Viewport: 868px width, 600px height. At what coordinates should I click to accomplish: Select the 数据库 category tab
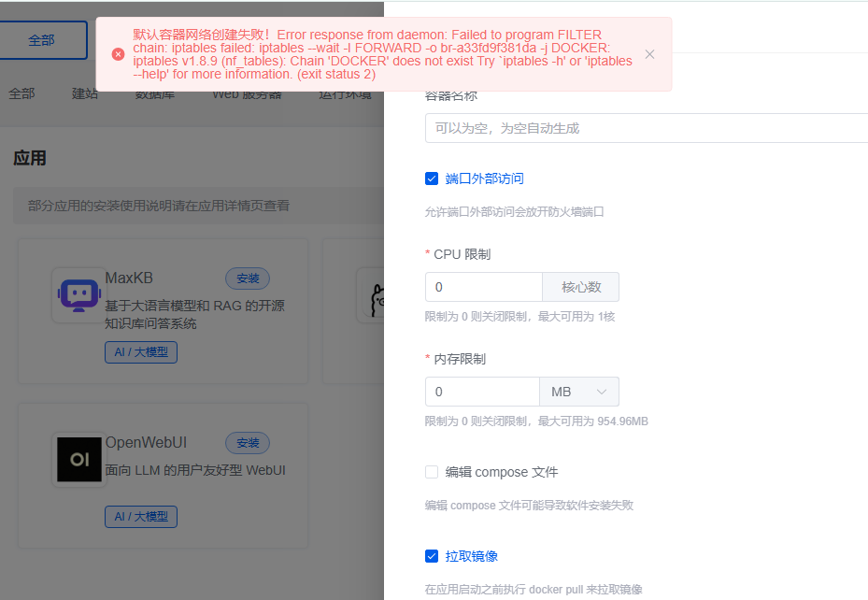[155, 95]
